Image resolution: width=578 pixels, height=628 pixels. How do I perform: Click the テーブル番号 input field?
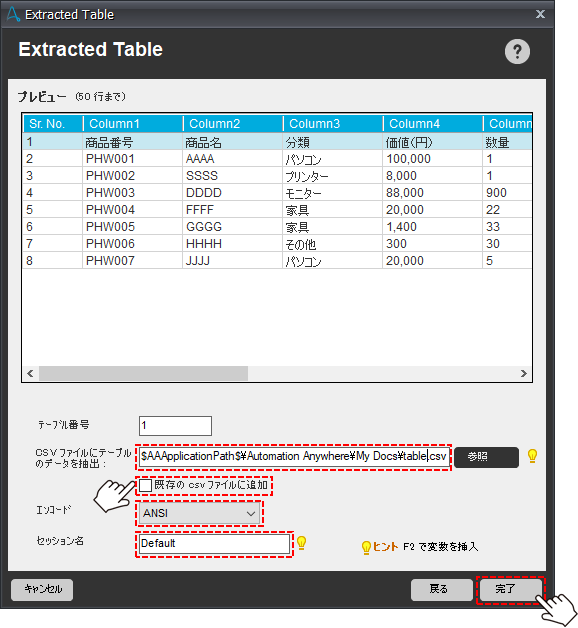[175, 425]
